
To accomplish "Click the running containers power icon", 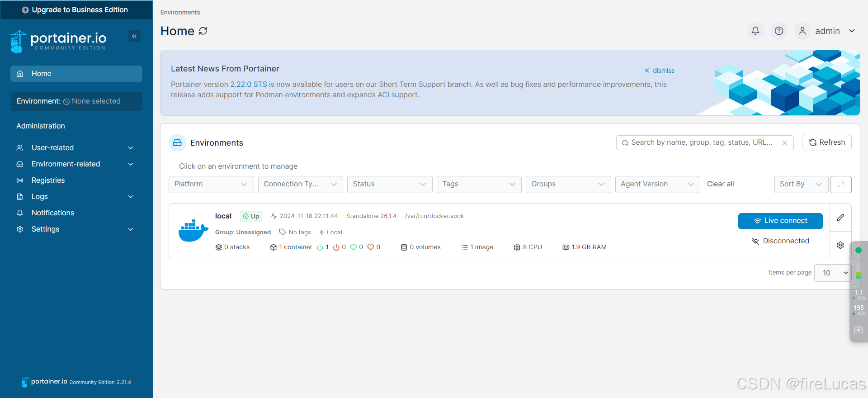I will [320, 247].
